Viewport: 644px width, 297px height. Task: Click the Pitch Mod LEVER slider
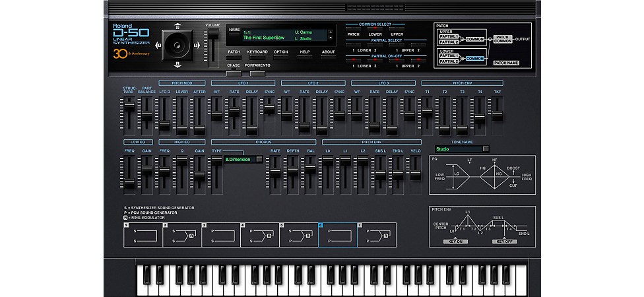click(x=181, y=130)
